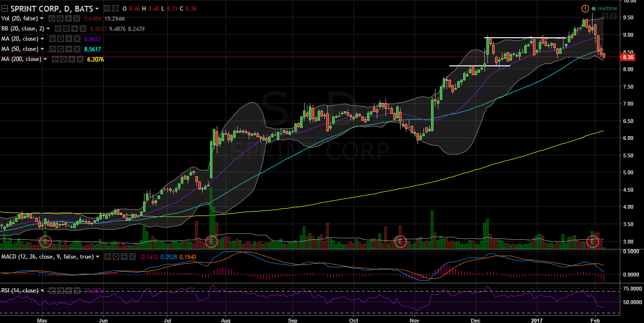The height and width of the screenshot is (323, 644).
Task: Open MACD indicator settings gear
Action: [x=115, y=257]
